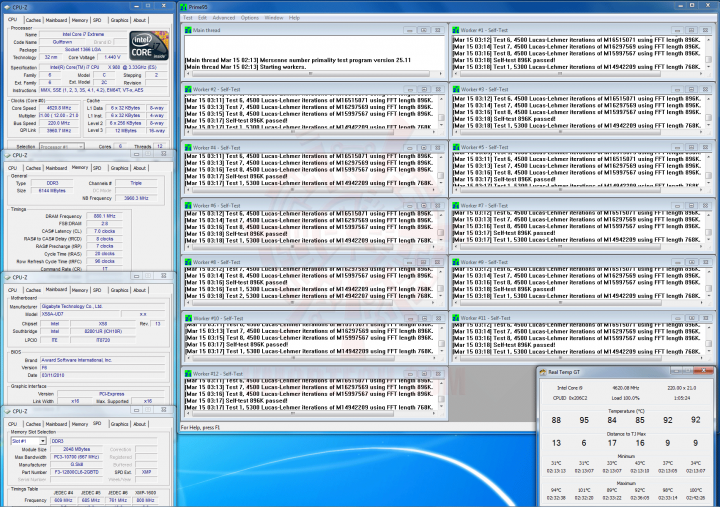The width and height of the screenshot is (720, 507).
Task: Switch to About tab in CPU-Z CPU window
Action: click(x=140, y=20)
